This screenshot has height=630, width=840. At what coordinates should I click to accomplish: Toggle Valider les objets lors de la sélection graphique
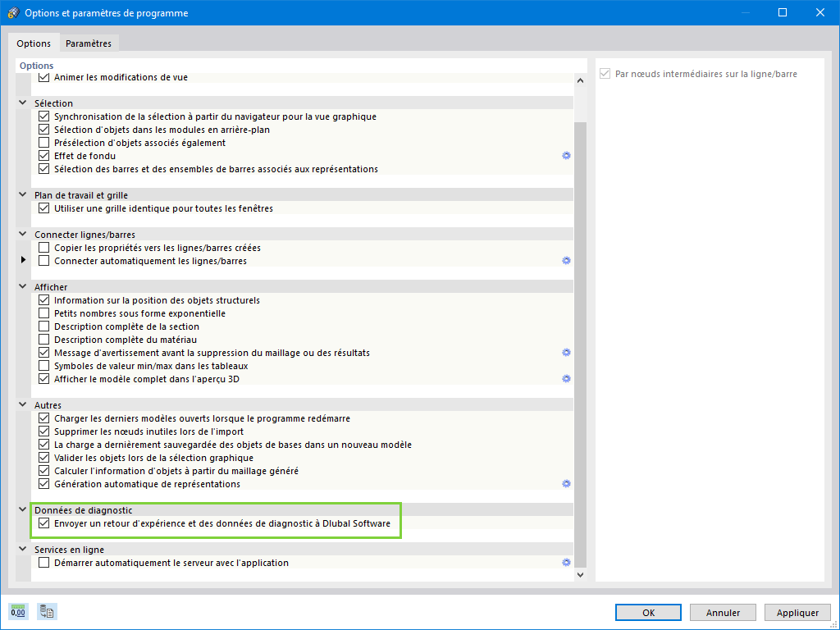44,458
